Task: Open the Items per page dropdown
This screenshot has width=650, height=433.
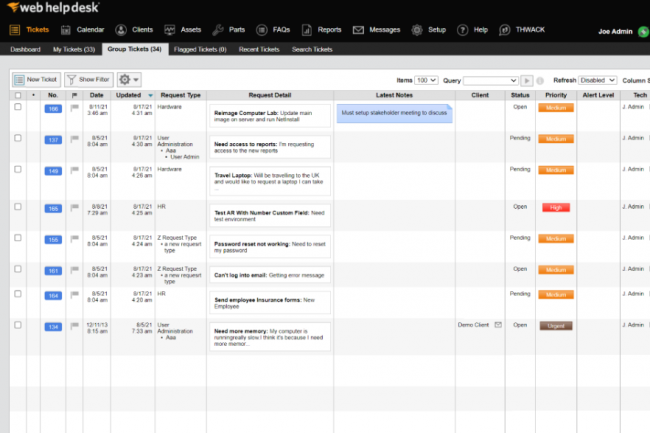Action: pos(427,79)
